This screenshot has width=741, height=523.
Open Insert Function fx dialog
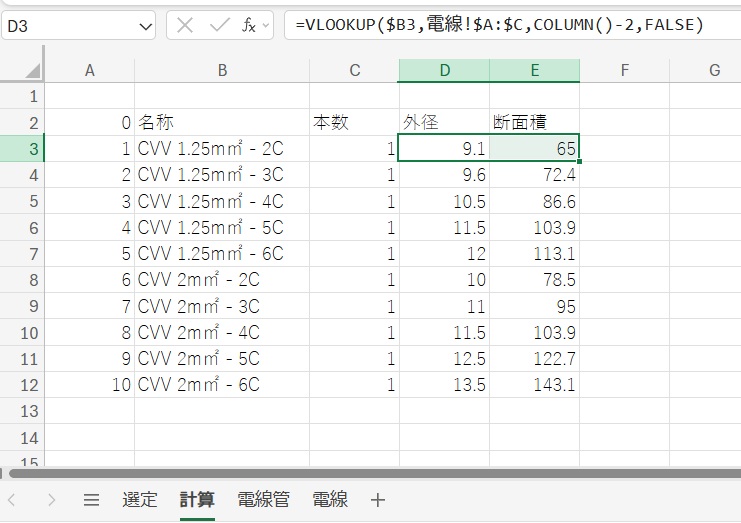(249, 25)
